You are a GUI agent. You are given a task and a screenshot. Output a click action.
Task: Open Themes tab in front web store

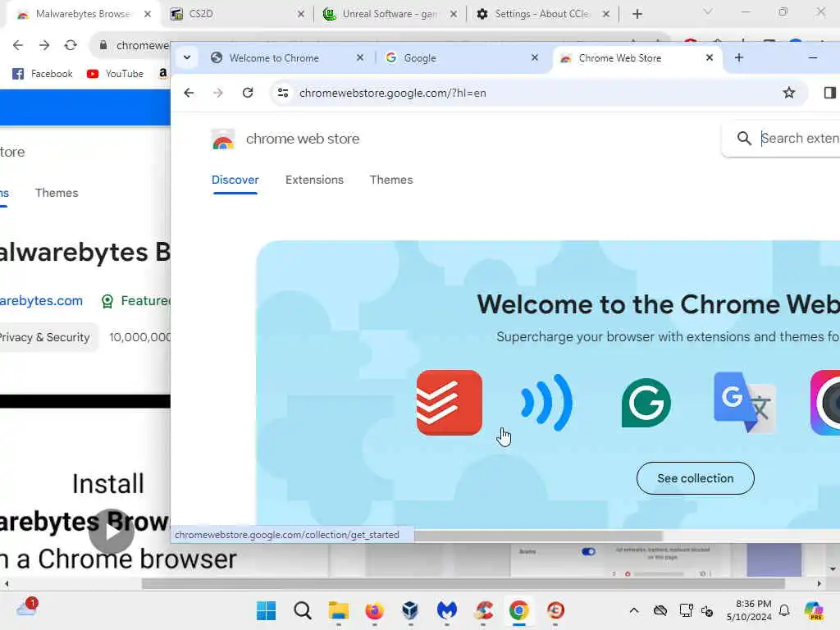coord(391,180)
